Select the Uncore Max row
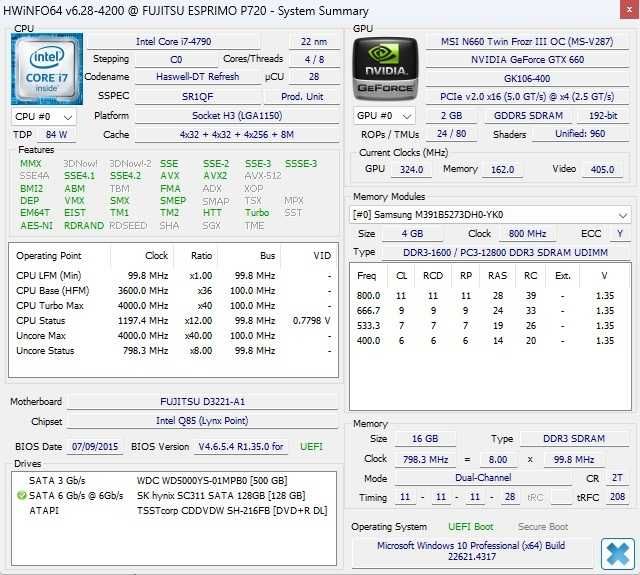 click(173, 336)
